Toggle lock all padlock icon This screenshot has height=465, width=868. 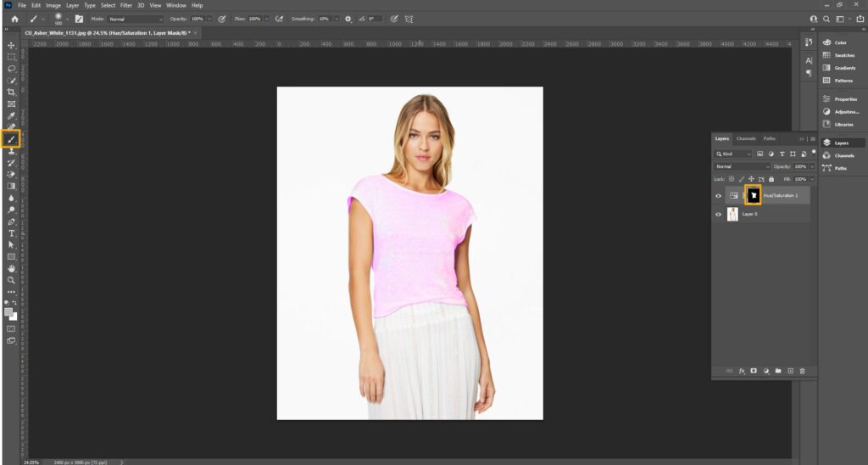click(x=771, y=179)
